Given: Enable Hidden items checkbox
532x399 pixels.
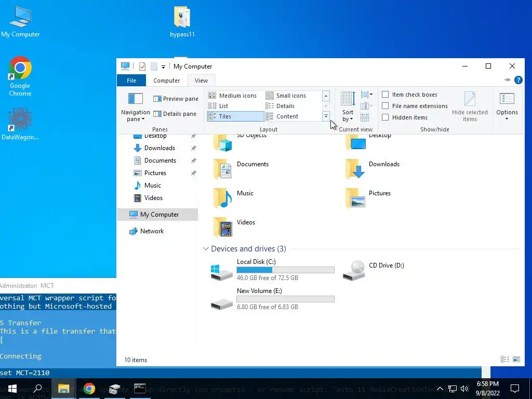Looking at the screenshot, I should pyautogui.click(x=385, y=117).
